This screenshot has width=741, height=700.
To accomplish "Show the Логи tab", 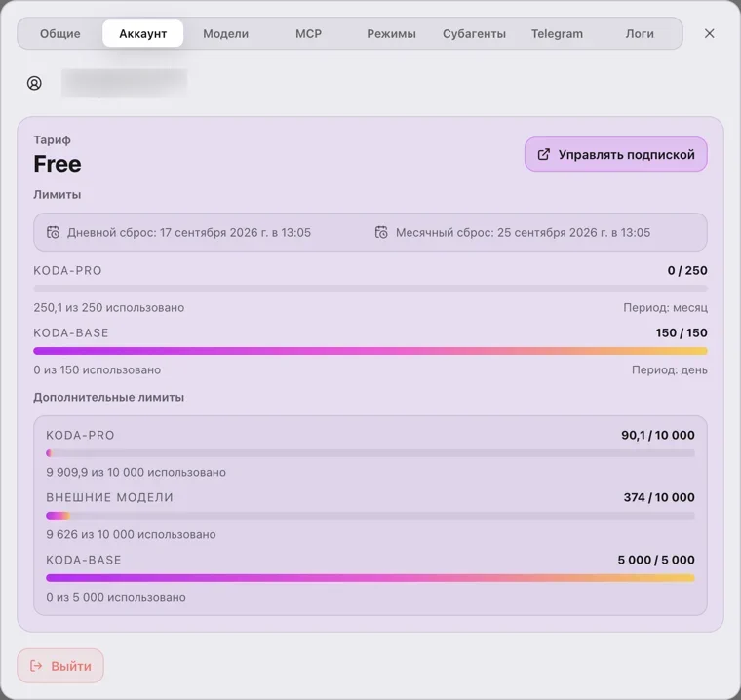I will tap(640, 33).
